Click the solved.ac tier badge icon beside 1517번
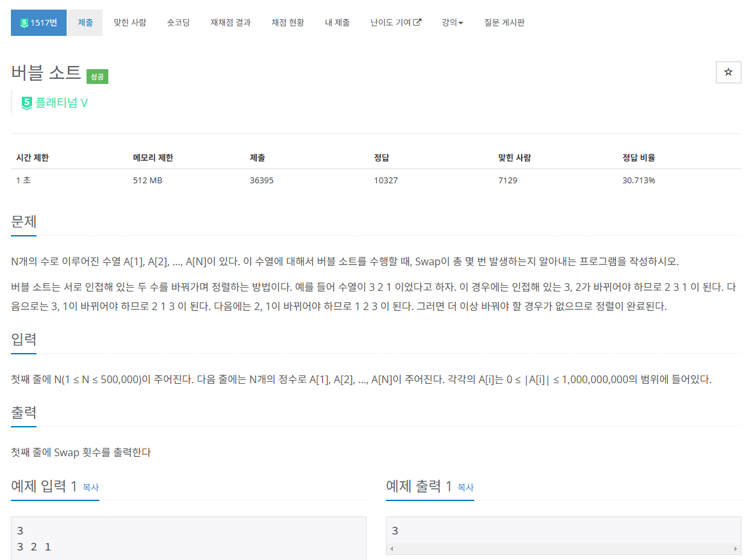 24,22
